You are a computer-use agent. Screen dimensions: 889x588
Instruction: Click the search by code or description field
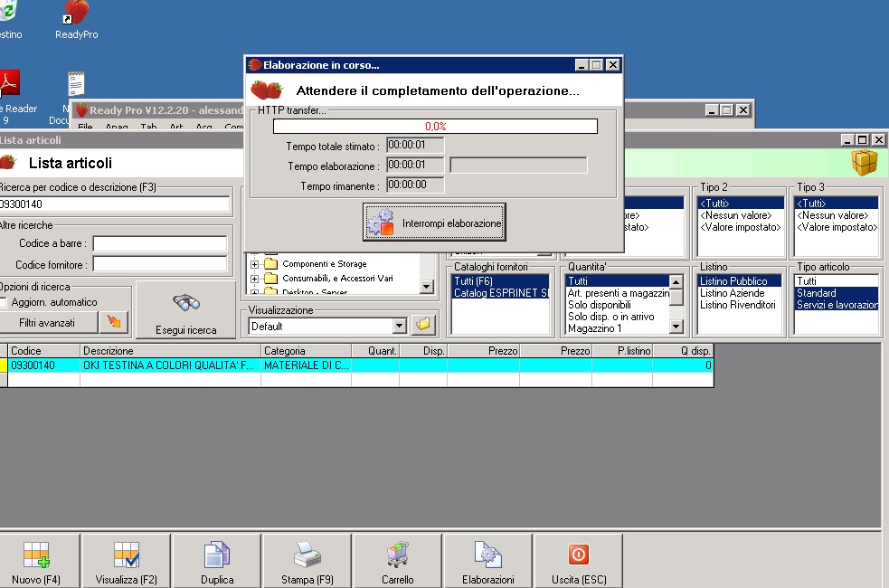tap(113, 204)
